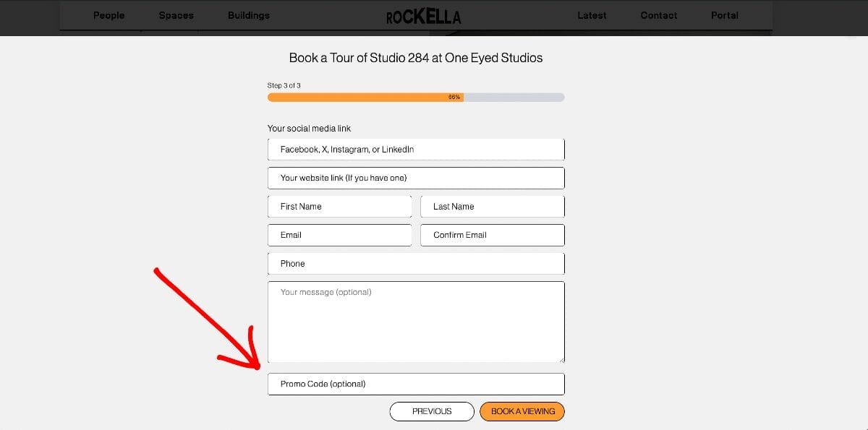Screen dimensions: 868x430
Task: Click the website link input field
Action: point(416,178)
